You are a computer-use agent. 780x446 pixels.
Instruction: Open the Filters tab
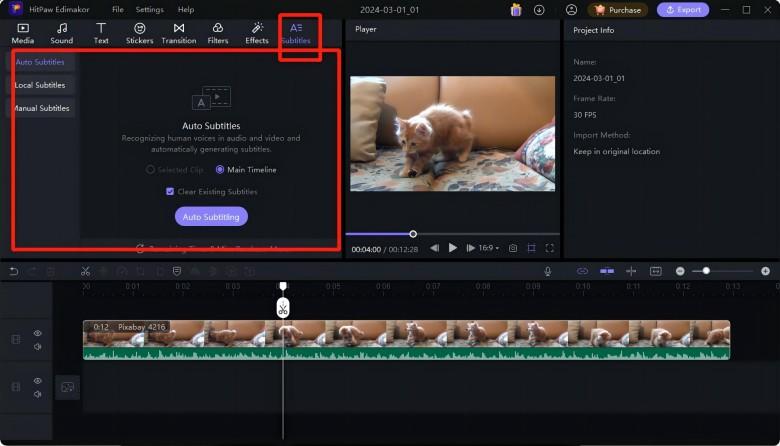(218, 33)
